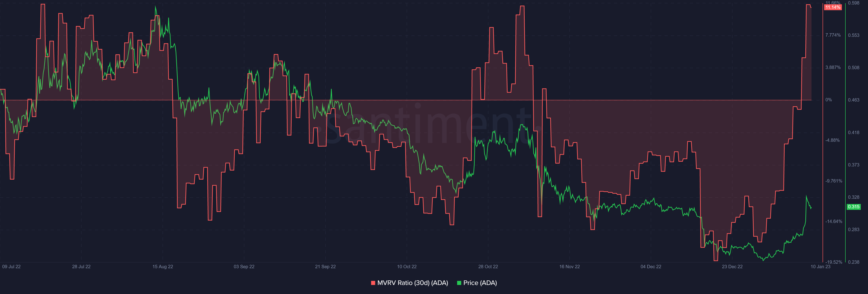Click the -14.64% MVRV axis label
868x294 pixels.
pos(834,221)
